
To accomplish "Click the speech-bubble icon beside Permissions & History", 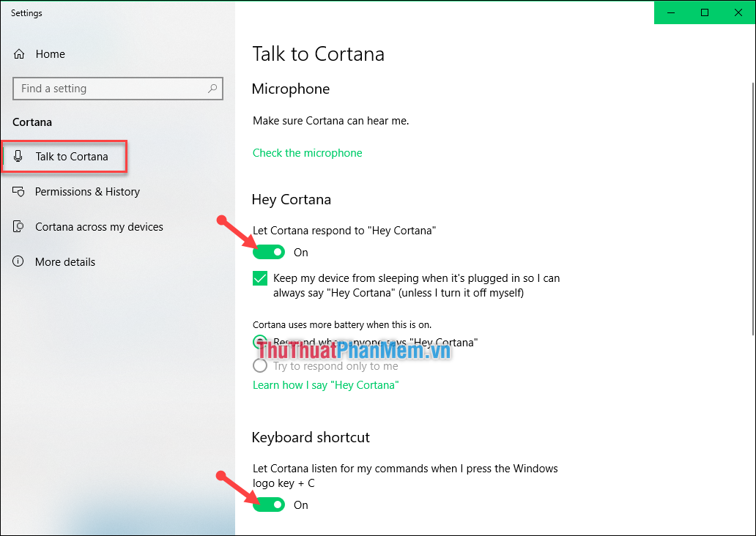I will (x=18, y=191).
